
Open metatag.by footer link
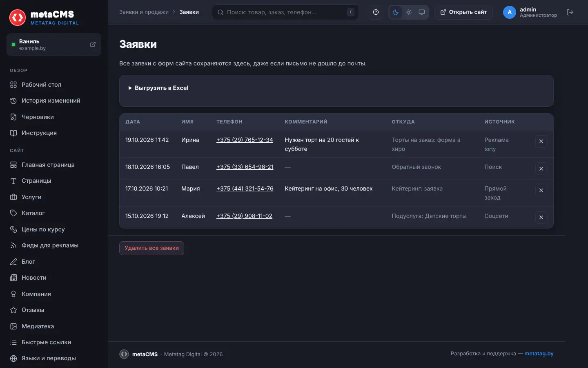(x=539, y=354)
